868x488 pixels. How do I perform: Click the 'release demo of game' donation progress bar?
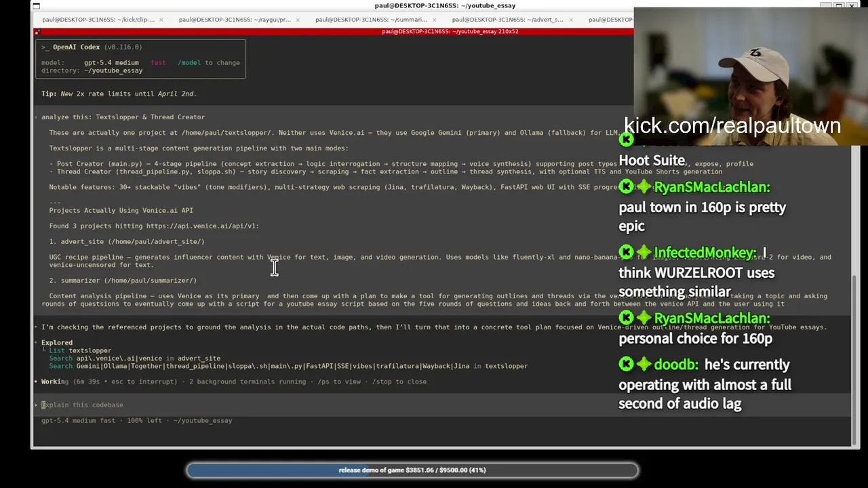point(412,470)
